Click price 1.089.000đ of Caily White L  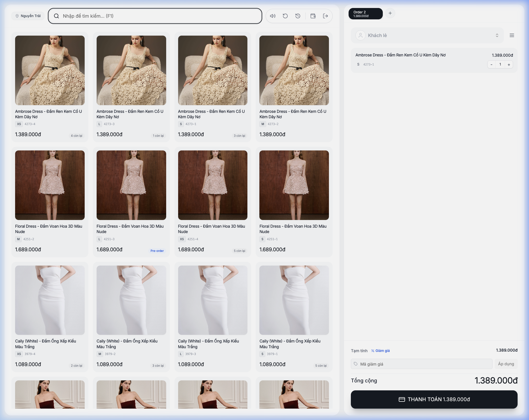click(x=191, y=364)
